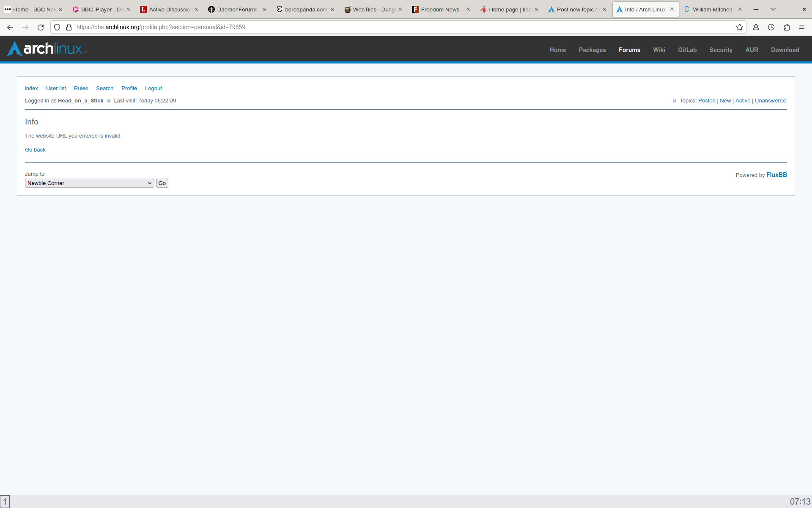The height and width of the screenshot is (508, 812).
Task: Close the BBC iPlayer tab
Action: [128, 9]
